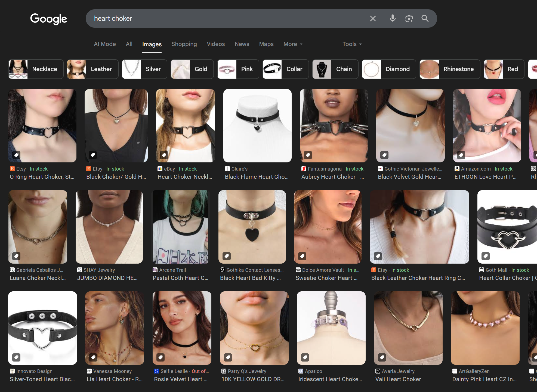Click product tag icon on Black Heart Bad Kitty image
This screenshot has width=537, height=392.
click(x=227, y=256)
